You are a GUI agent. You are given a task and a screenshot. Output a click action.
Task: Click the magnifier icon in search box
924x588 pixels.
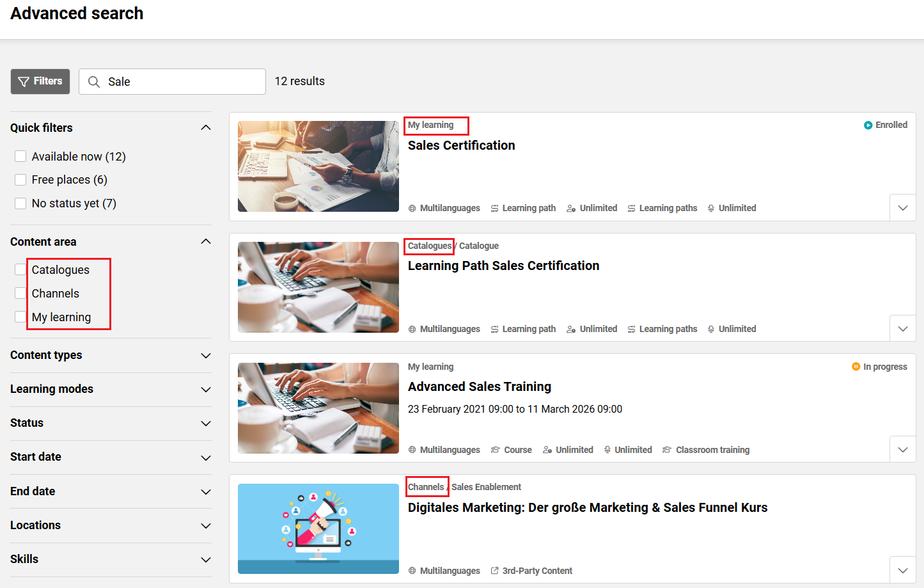tap(94, 82)
